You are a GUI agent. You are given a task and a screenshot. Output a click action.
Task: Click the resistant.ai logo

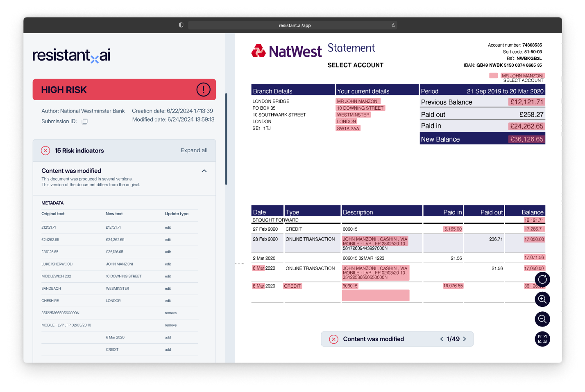[71, 56]
